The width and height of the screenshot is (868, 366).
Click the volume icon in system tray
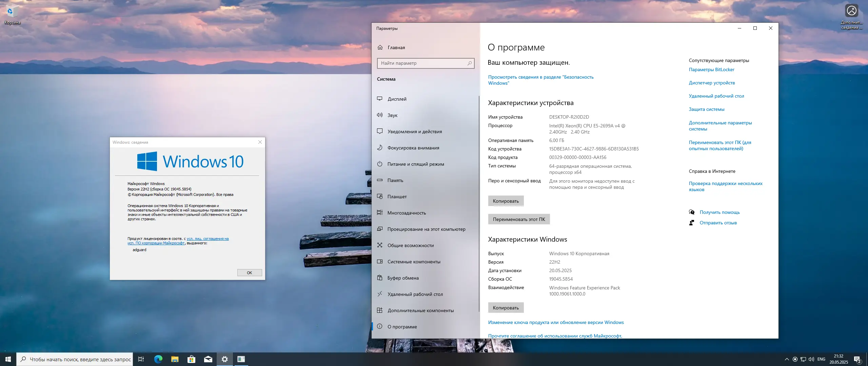pos(811,359)
